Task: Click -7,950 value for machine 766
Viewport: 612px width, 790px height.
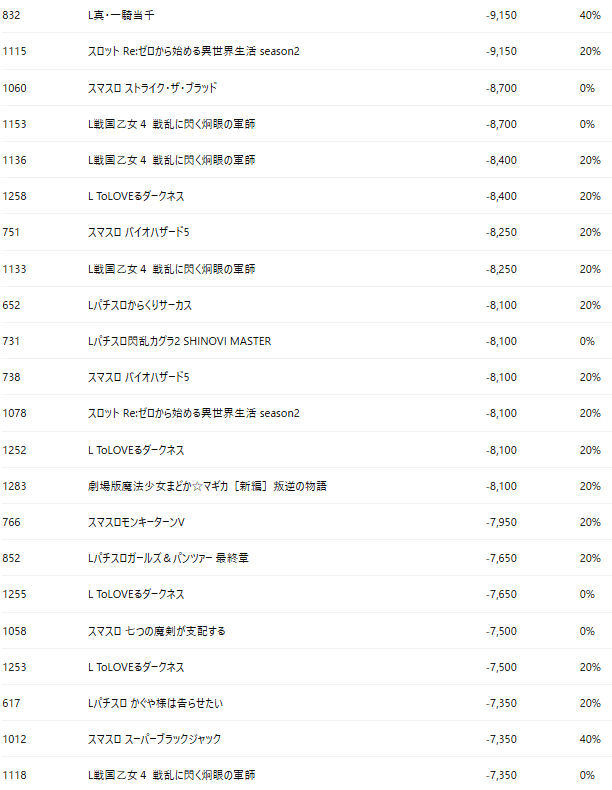Action: point(501,522)
